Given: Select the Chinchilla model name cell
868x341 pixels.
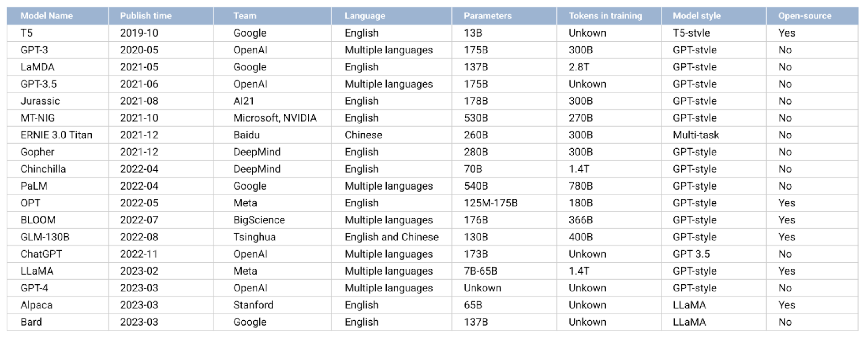Looking at the screenshot, I should 58,169.
